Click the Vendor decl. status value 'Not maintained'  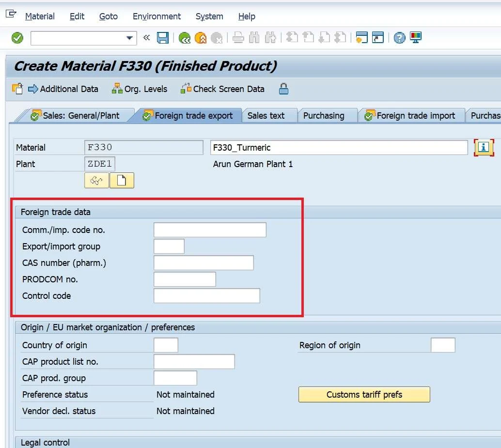(x=185, y=411)
